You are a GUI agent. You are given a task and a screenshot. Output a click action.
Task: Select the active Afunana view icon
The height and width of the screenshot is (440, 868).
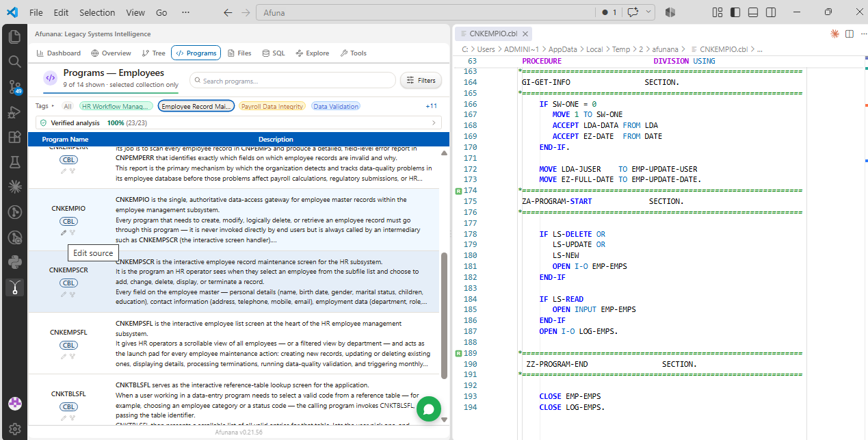pyautogui.click(x=14, y=287)
